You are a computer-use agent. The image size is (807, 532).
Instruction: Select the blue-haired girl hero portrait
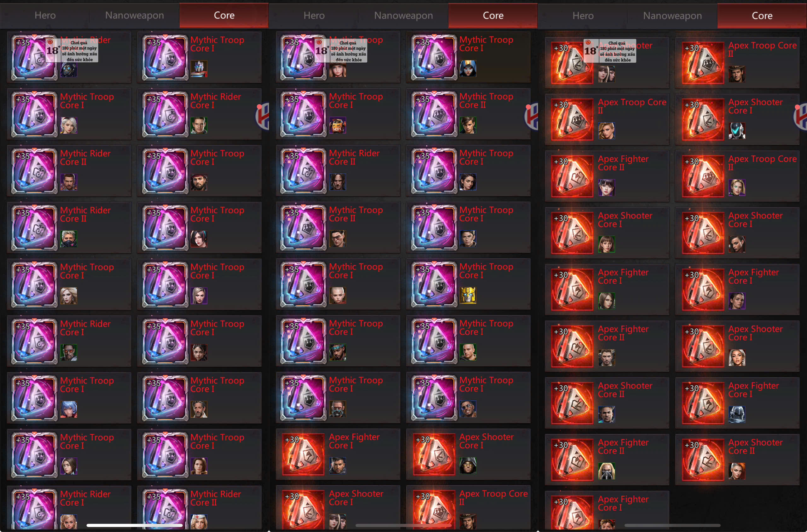(x=68, y=409)
